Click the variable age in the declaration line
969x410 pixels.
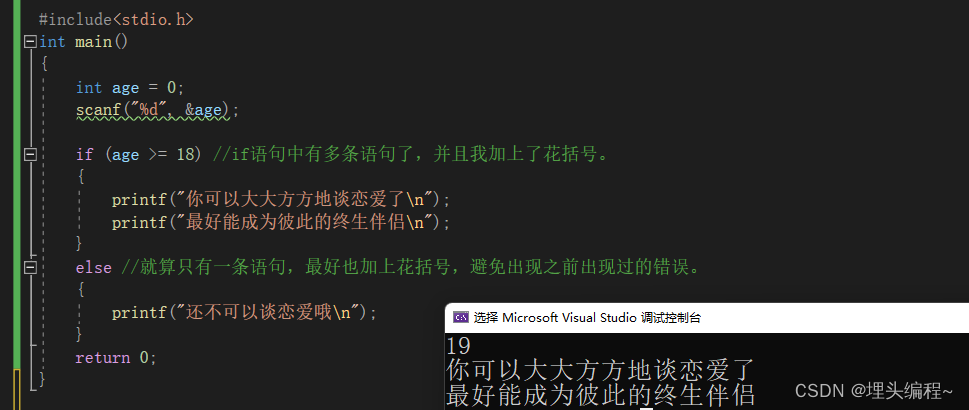click(125, 88)
